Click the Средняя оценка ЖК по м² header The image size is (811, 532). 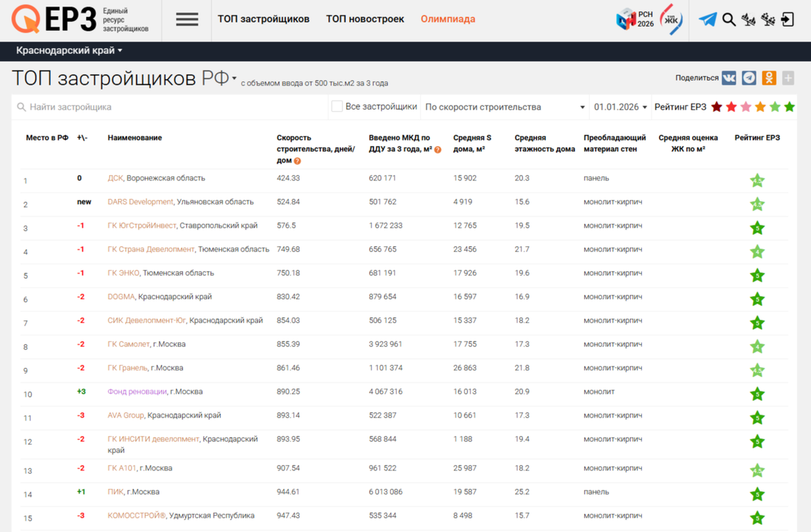pyautogui.click(x=688, y=143)
